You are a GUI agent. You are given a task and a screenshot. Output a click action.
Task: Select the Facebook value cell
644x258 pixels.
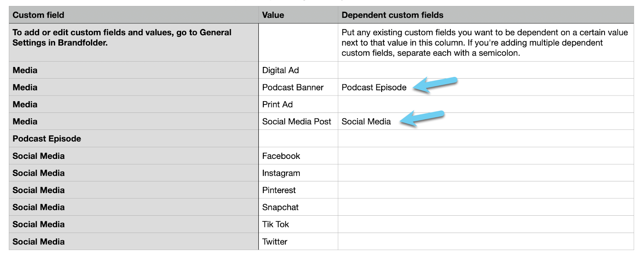click(298, 156)
